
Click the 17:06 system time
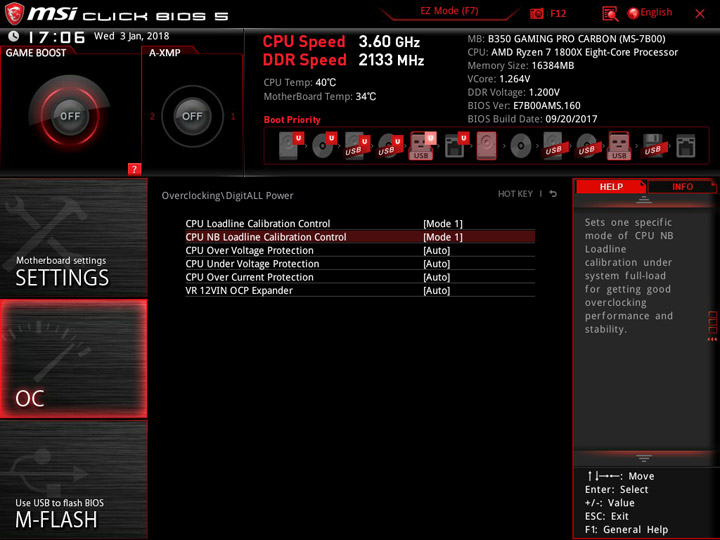click(x=56, y=37)
